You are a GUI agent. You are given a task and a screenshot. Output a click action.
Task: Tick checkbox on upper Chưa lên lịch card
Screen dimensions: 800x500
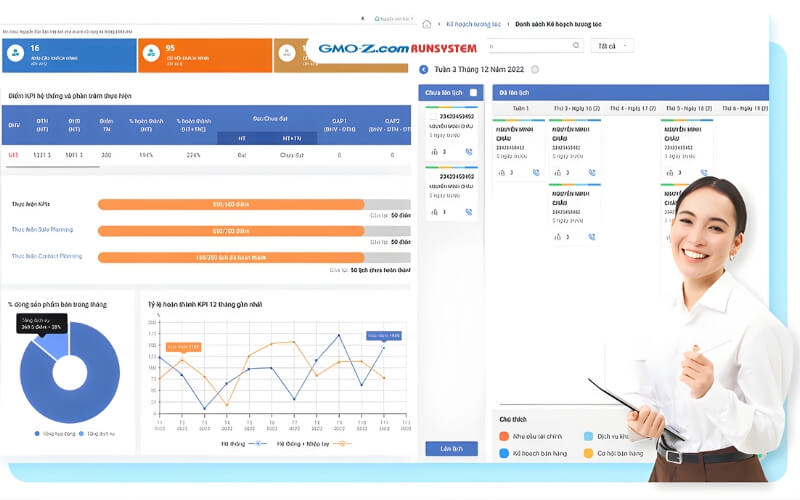click(x=433, y=116)
